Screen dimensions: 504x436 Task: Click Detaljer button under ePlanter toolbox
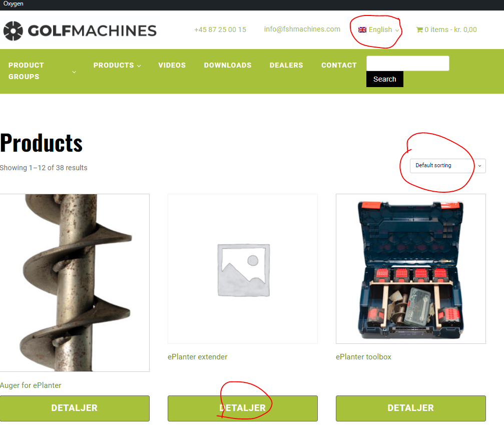(411, 408)
